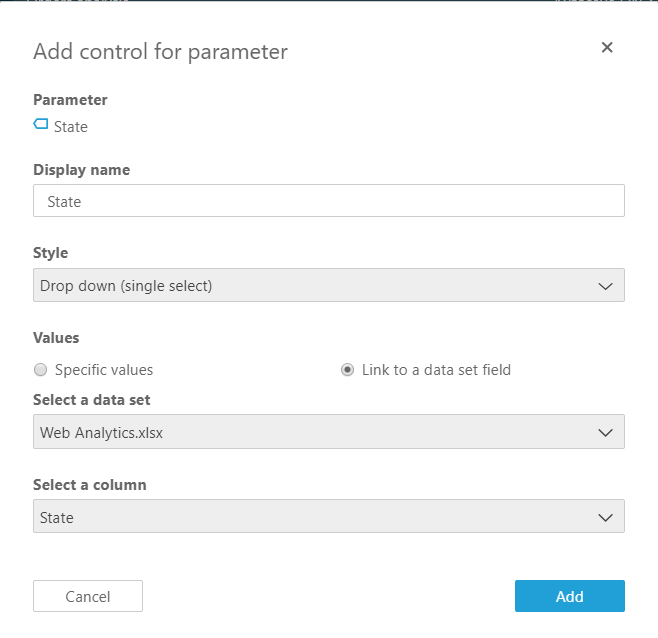
Task: Click inside the Display name text field
Action: pyautogui.click(x=328, y=201)
